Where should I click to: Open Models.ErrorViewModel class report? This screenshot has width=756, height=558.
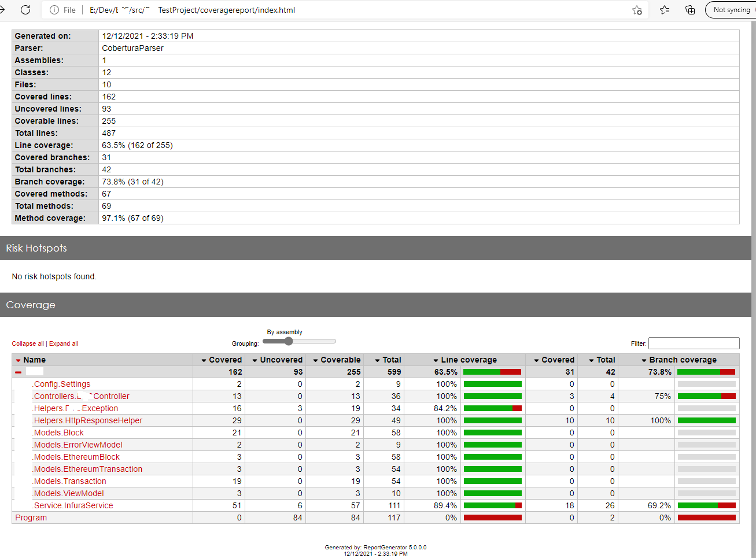(x=78, y=445)
